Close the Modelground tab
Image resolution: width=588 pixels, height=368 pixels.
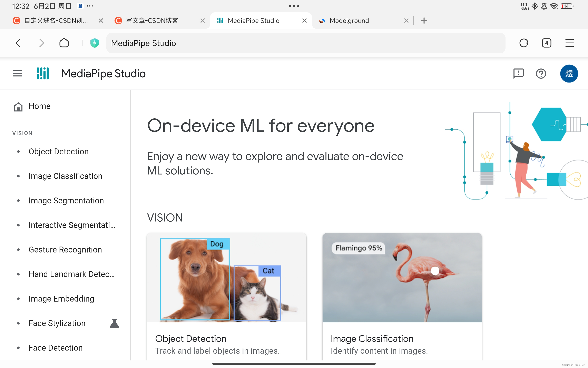click(406, 21)
